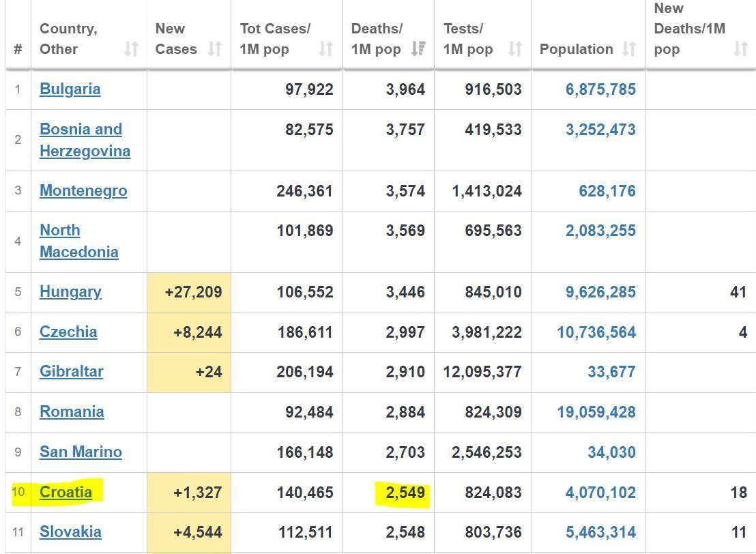Open Romania population figure link
The height and width of the screenshot is (554, 756).
click(596, 412)
